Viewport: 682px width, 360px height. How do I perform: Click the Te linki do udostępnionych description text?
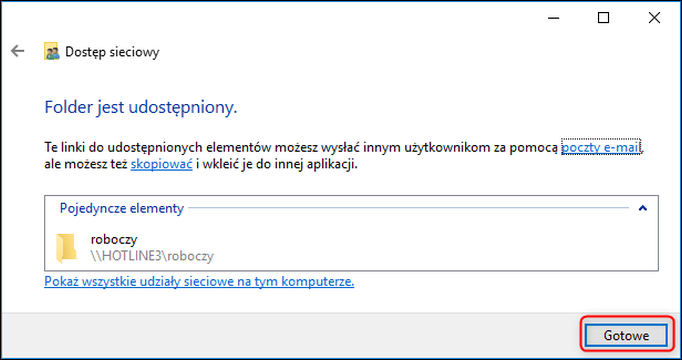point(302,148)
